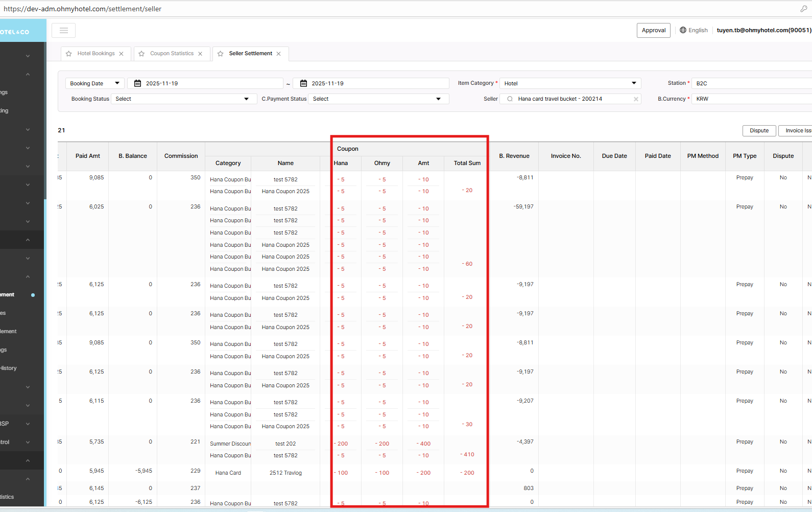
Task: Expand the Booking Status select dropdown
Action: pos(183,99)
